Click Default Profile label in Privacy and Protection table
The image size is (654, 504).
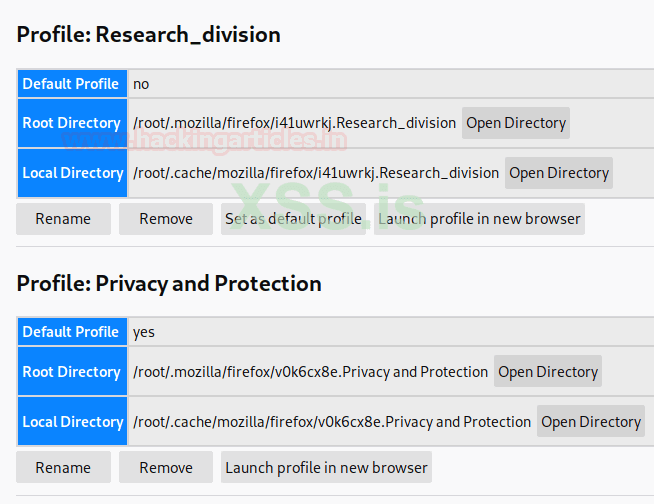pyautogui.click(x=72, y=332)
